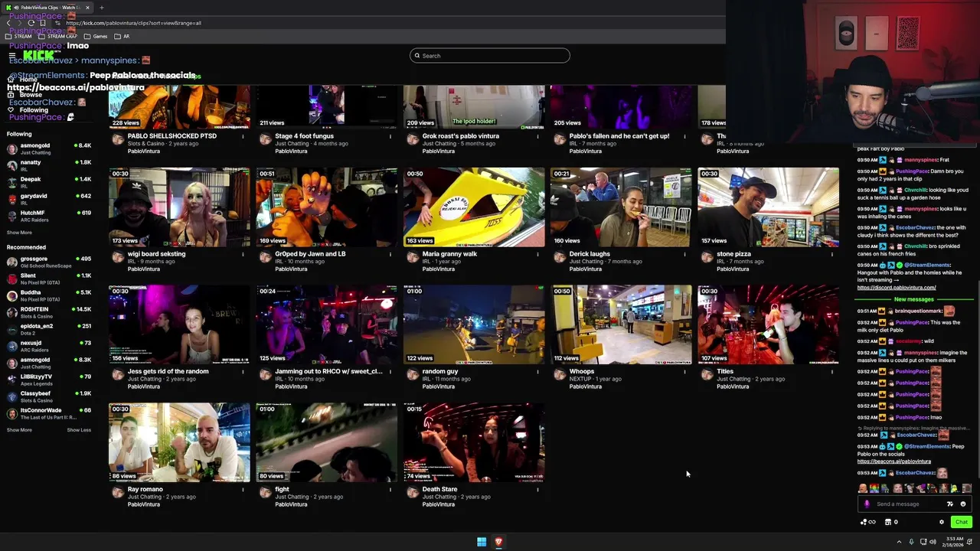Image resolution: width=980 pixels, height=551 pixels.
Task: Open Windows Start menu on taskbar
Action: 482,542
